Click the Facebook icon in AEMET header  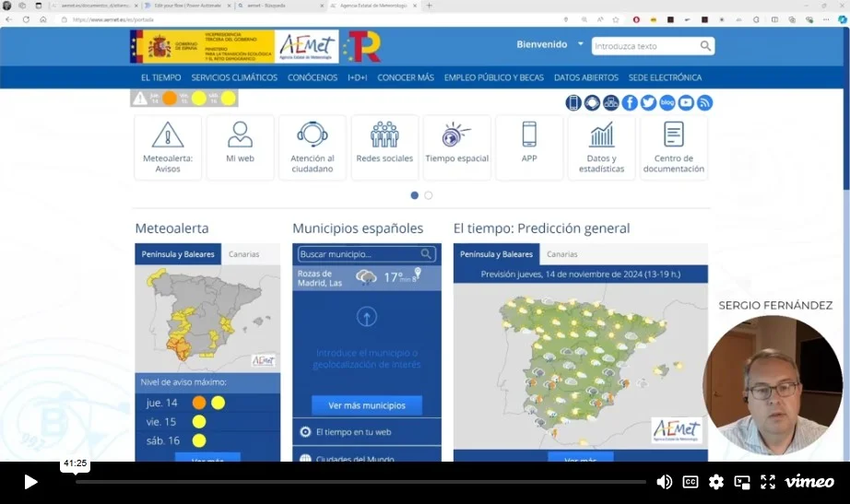[630, 102]
